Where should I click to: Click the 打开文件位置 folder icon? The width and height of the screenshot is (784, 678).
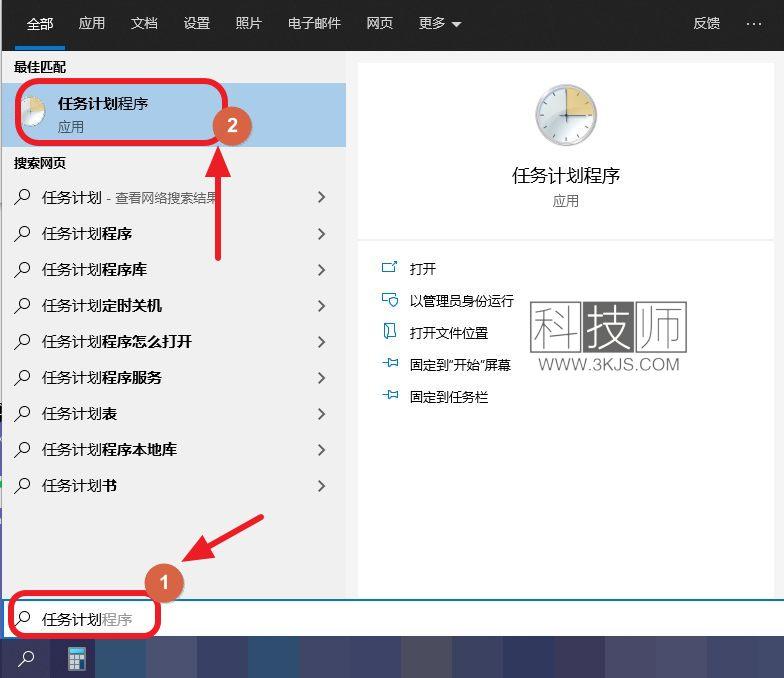click(x=390, y=331)
